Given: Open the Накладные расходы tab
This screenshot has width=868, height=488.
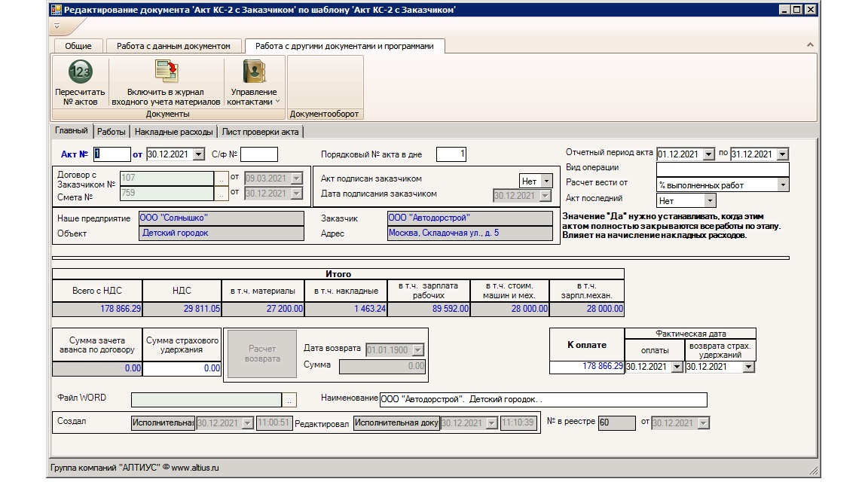Looking at the screenshot, I should click(x=174, y=132).
